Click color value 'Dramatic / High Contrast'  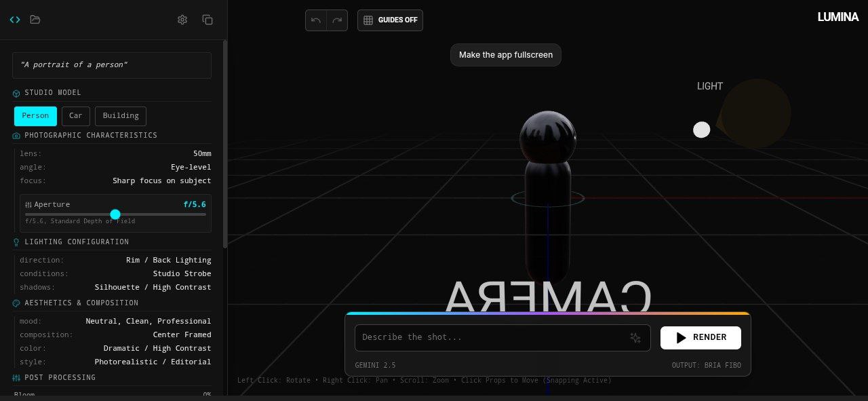(x=157, y=349)
